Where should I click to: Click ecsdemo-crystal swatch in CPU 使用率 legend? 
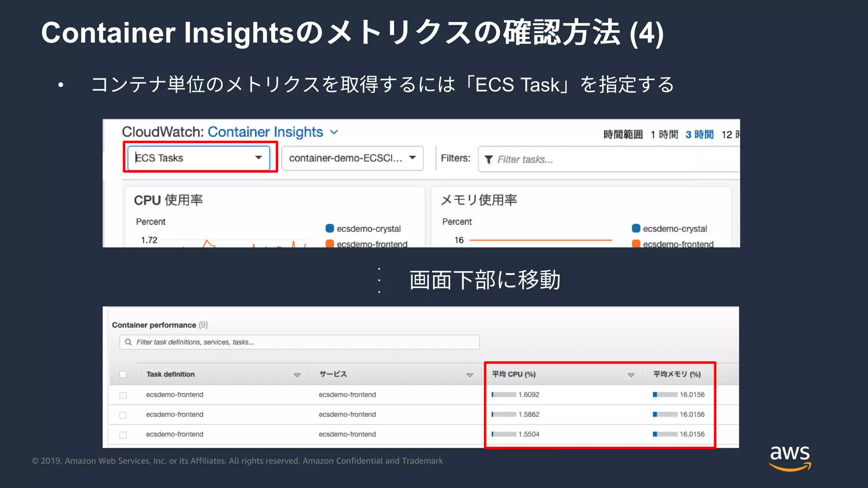click(330, 228)
